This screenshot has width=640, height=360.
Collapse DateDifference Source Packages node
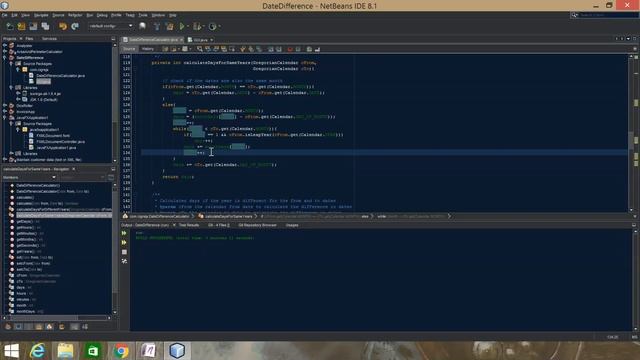pyautogui.click(x=11, y=64)
